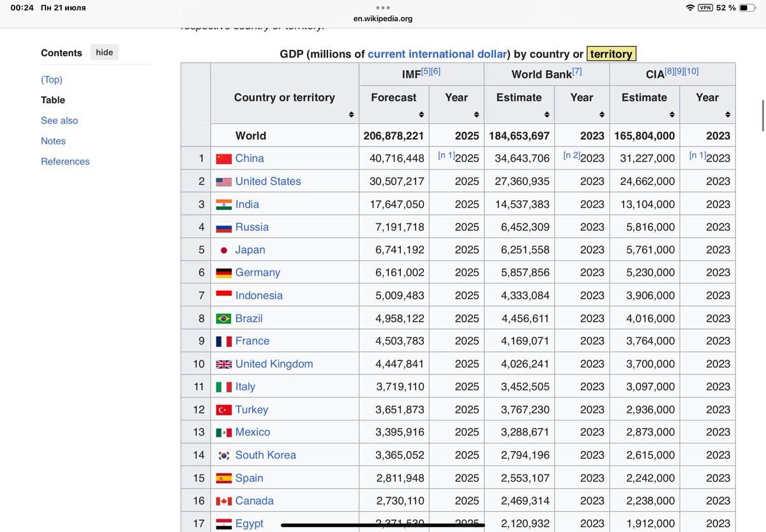Click the Russia flag icon
This screenshot has height=532, width=766.
click(x=223, y=228)
